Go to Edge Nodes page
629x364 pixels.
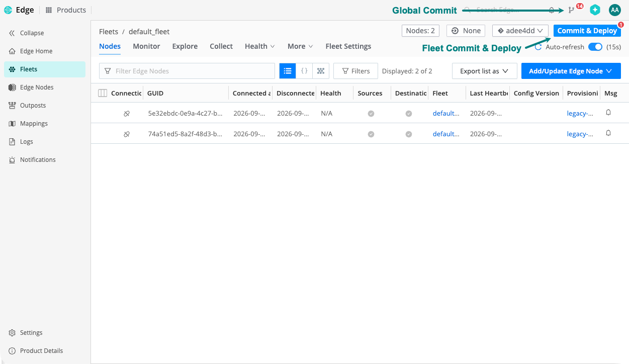31,87
